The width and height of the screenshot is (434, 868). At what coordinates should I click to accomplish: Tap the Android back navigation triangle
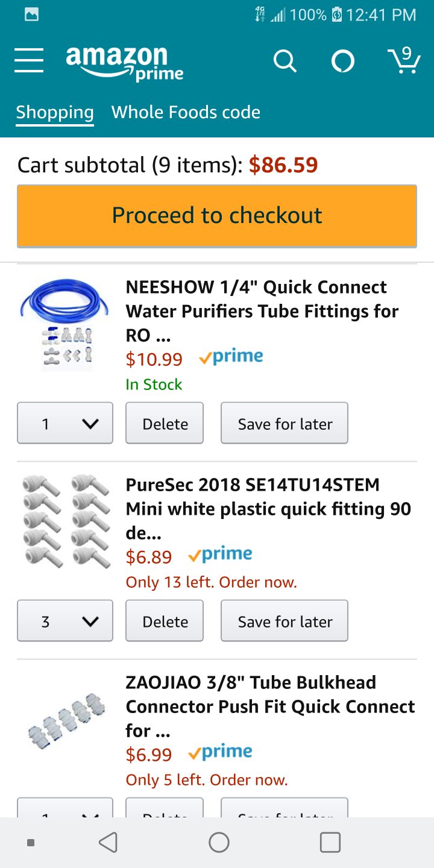(108, 842)
